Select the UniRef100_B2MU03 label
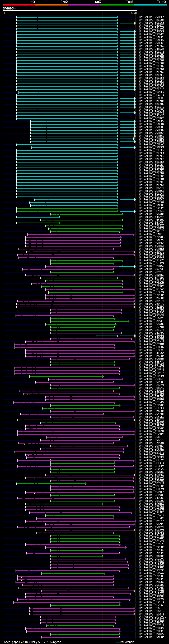The height and width of the screenshot is (644, 169). coord(152,98)
